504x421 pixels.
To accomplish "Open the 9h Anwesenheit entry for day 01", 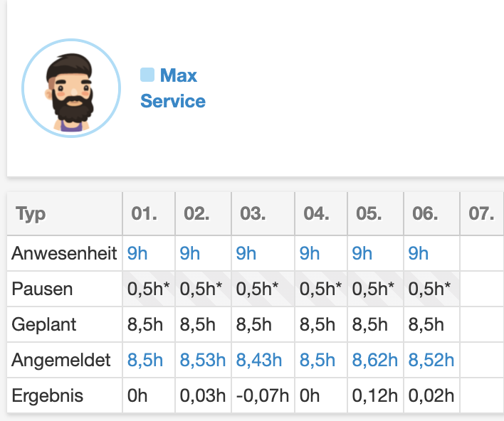I will [x=137, y=254].
